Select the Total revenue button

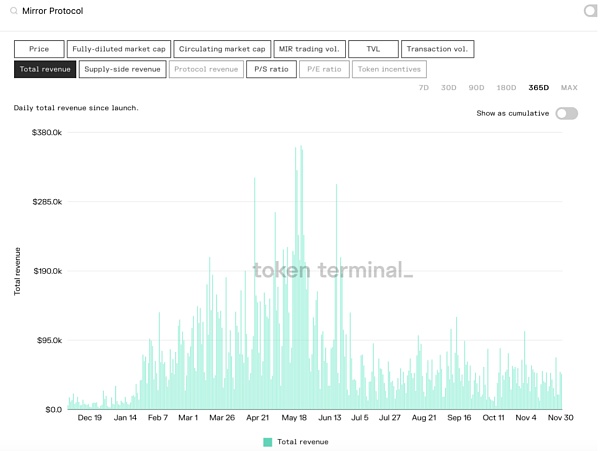[x=45, y=69]
